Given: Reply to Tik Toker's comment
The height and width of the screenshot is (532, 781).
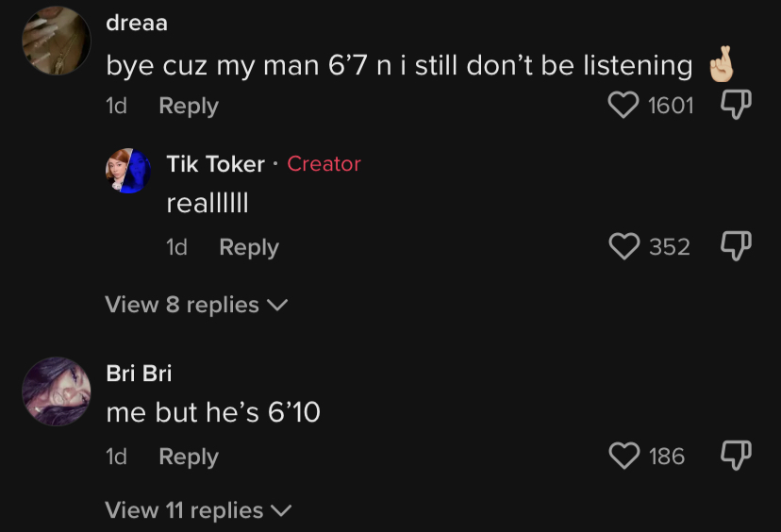Looking at the screenshot, I should tap(249, 247).
